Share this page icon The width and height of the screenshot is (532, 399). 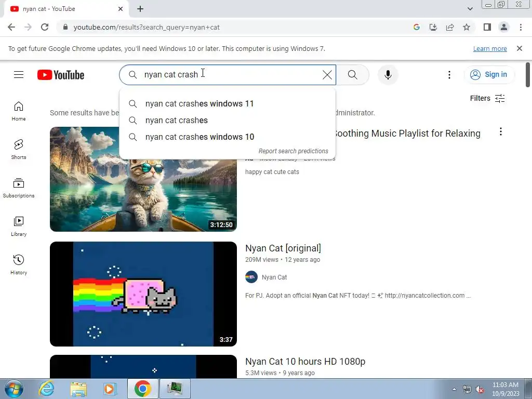(x=450, y=27)
